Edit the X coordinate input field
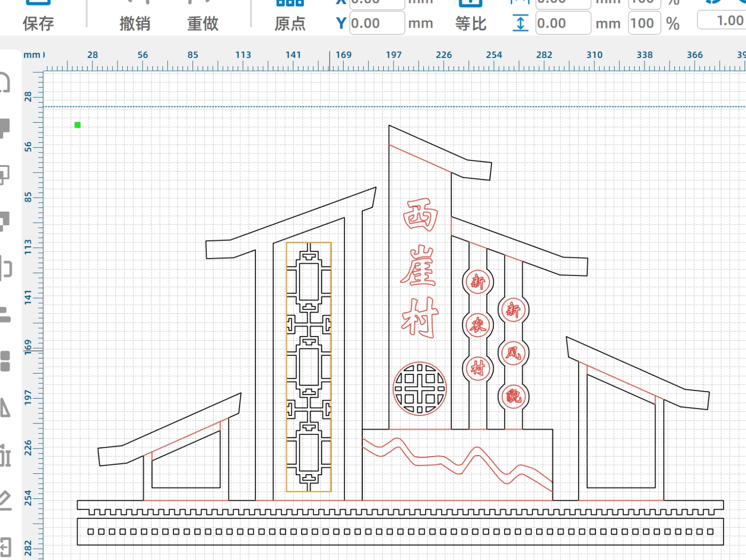The width and height of the screenshot is (746, 560). [377, 4]
